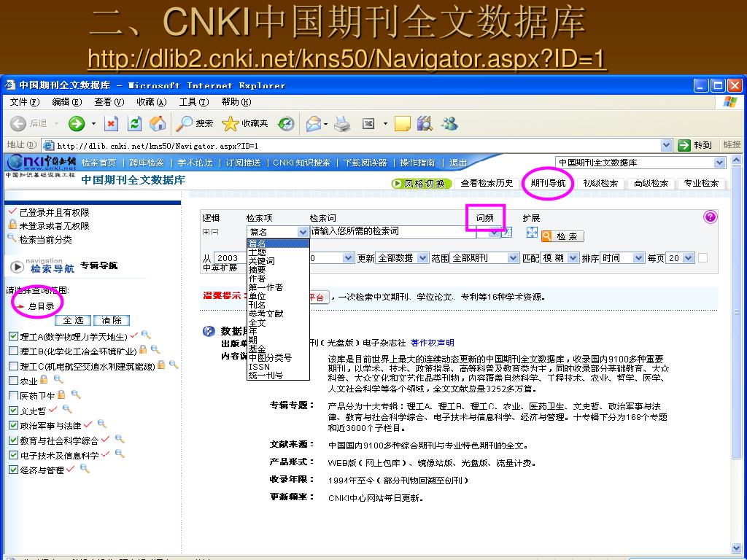Click the 风格切换 button
The image size is (747, 560).
[x=421, y=183]
